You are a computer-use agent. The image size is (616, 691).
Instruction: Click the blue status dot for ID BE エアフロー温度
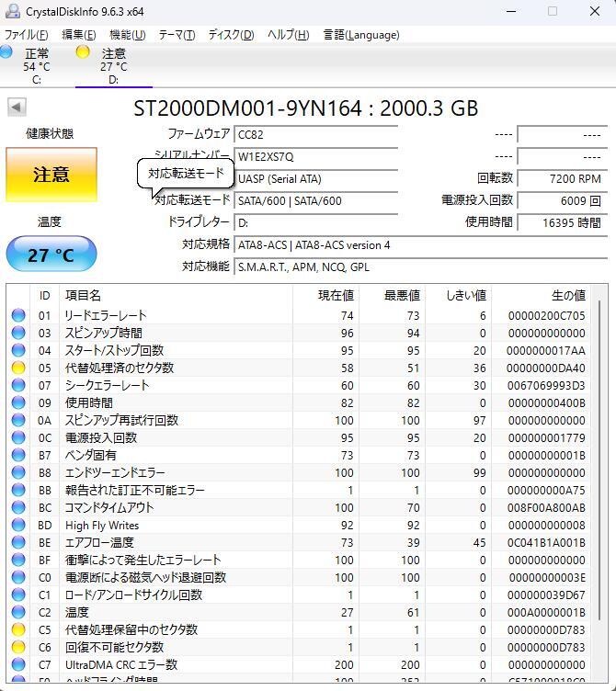click(x=18, y=542)
